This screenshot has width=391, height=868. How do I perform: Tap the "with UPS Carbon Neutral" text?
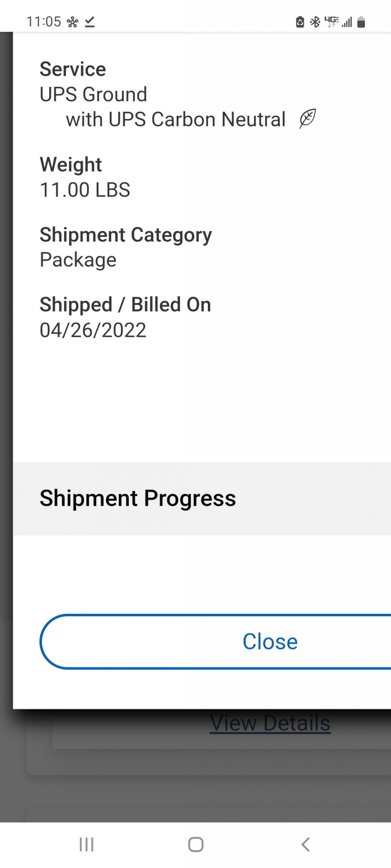pos(176,120)
